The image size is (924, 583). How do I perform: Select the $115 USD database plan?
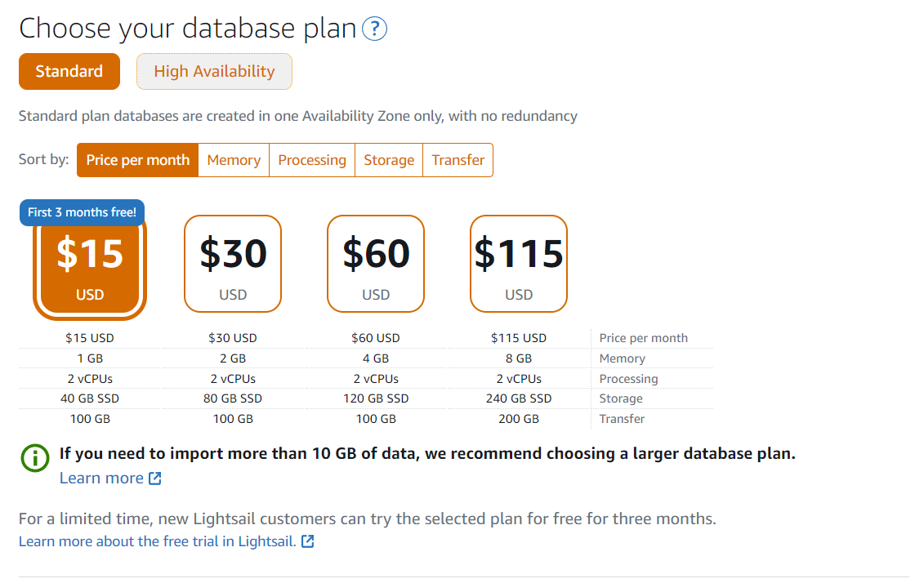coord(519,264)
